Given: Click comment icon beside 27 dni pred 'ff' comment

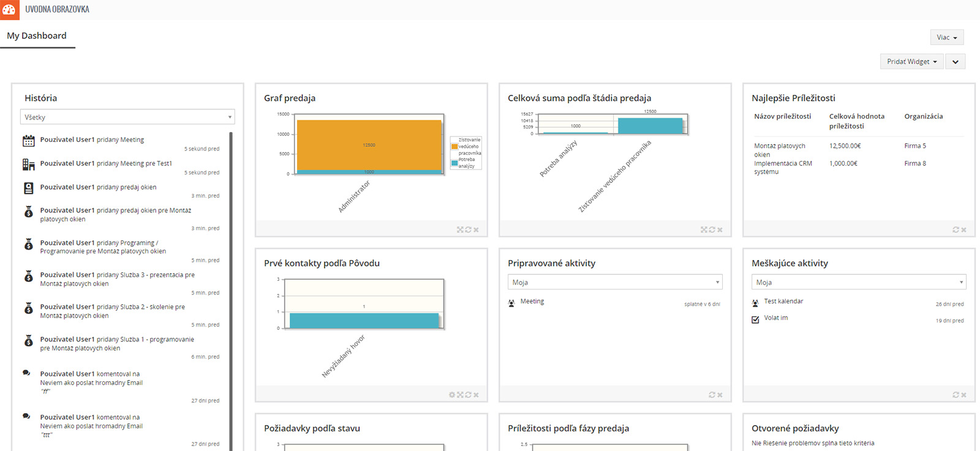Looking at the screenshot, I should [x=26, y=373].
